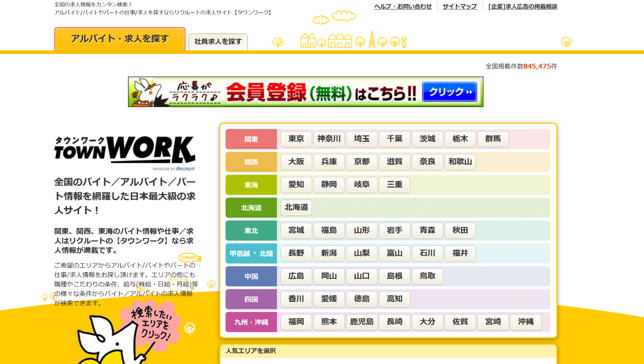The image size is (644, 364).
Task: Select 富山 prefecture
Action: (394, 253)
